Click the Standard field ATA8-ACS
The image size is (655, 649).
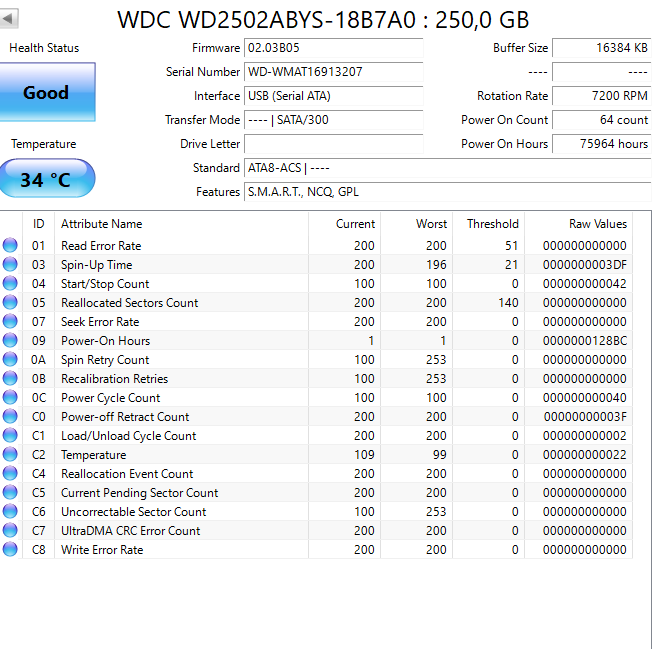point(447,168)
